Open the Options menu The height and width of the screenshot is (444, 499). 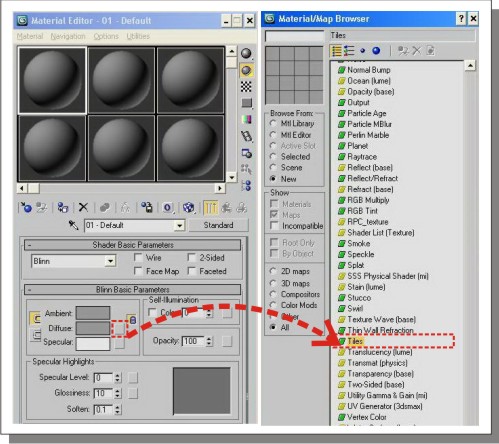pos(106,36)
